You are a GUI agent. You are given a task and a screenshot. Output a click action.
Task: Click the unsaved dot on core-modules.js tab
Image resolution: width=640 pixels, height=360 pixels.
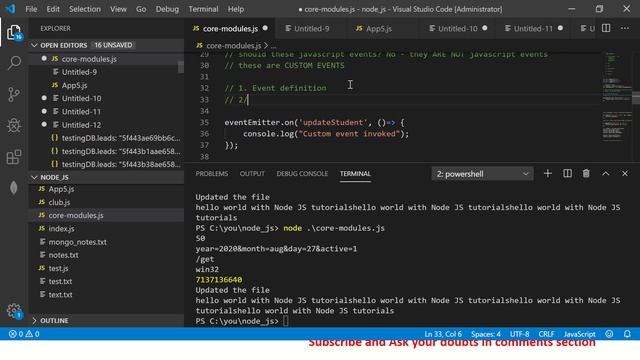coord(265,28)
